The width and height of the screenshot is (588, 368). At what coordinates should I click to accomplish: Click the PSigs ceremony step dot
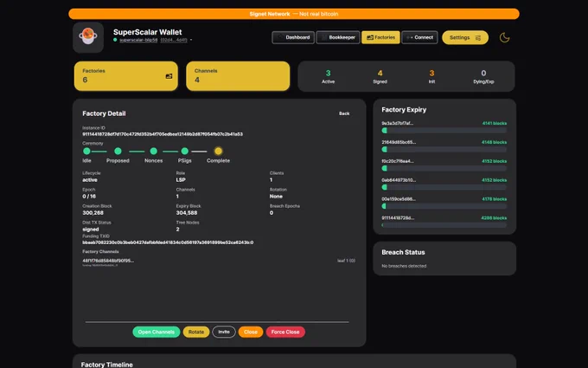click(184, 151)
